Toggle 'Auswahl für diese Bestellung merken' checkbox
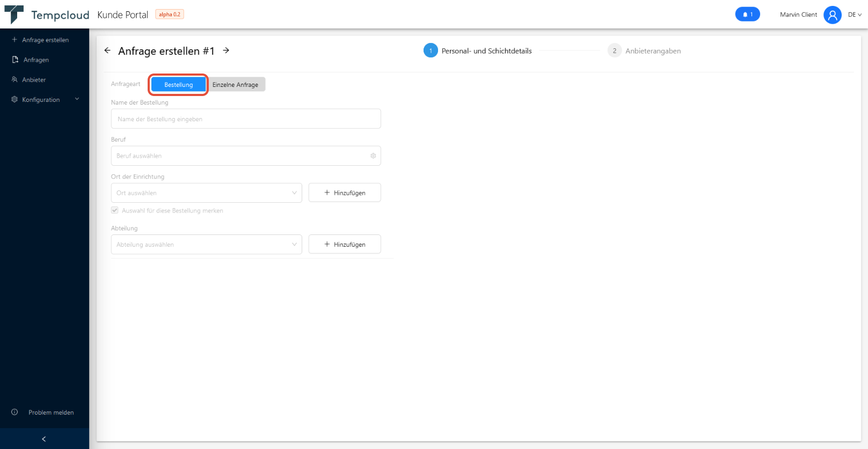This screenshot has height=449, width=868. 115,210
